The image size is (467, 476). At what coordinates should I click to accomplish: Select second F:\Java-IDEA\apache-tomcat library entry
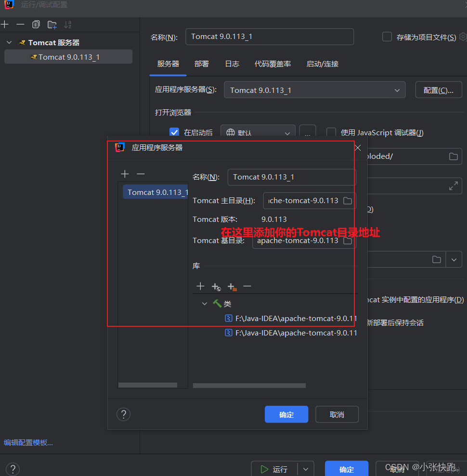[291, 333]
